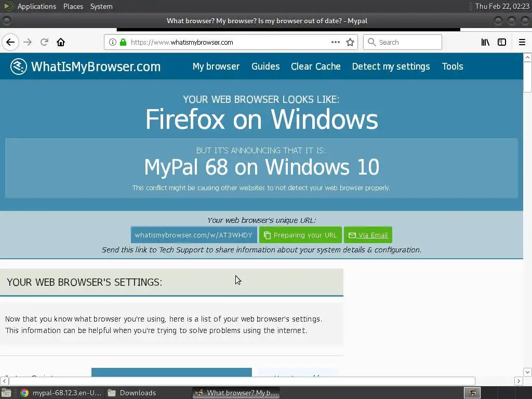Show site information icon in address bar
532x399 pixels.
coord(113,42)
